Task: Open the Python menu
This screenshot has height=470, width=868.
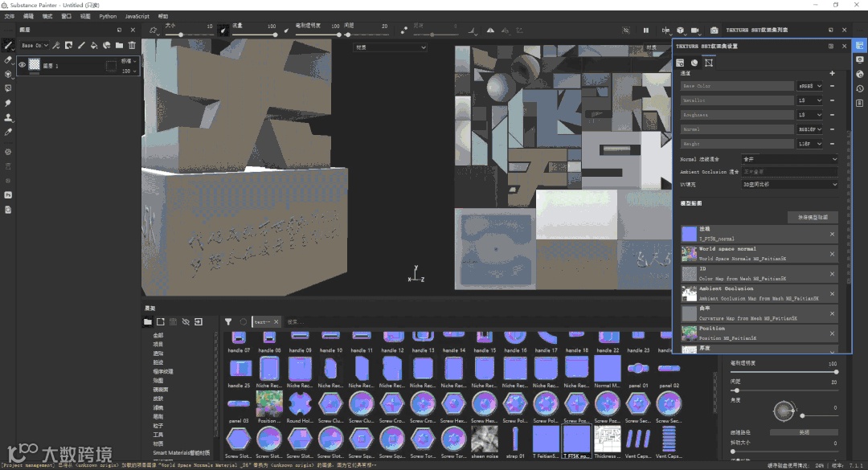Action: pyautogui.click(x=108, y=16)
